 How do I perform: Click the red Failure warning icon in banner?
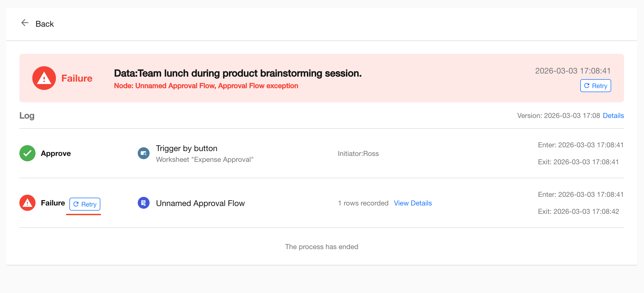tap(44, 78)
